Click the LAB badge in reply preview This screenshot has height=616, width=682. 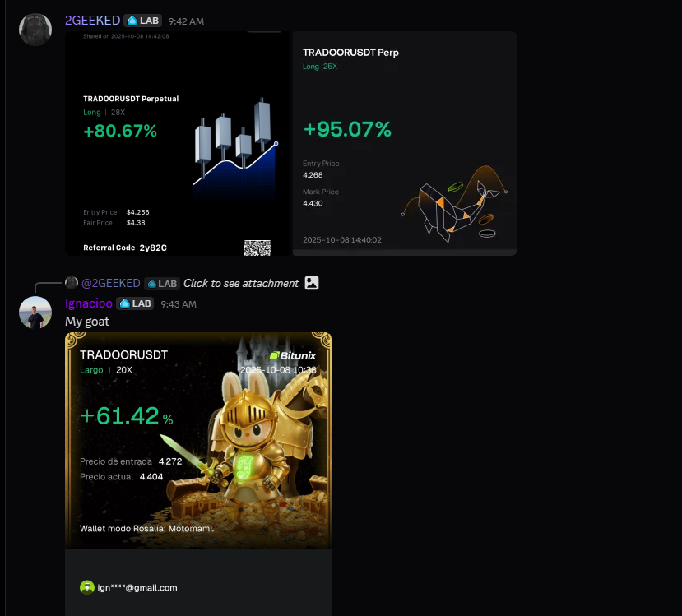coord(162,284)
